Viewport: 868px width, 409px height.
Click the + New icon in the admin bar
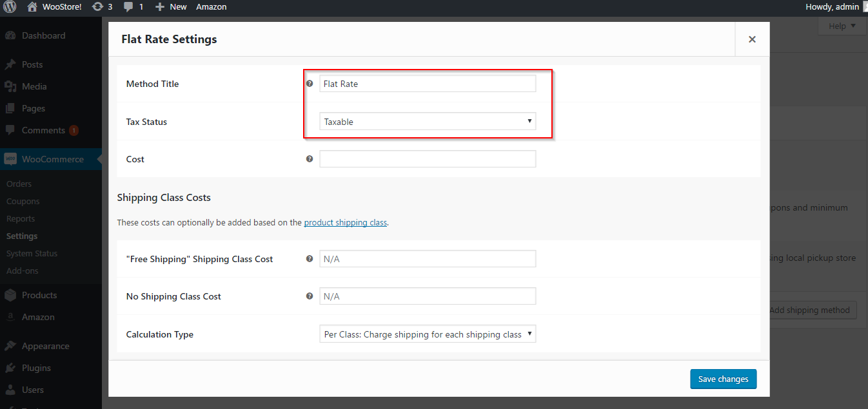[159, 7]
